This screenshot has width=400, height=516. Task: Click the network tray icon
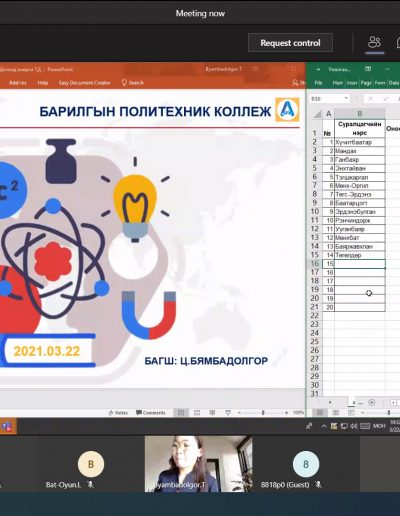click(344, 426)
